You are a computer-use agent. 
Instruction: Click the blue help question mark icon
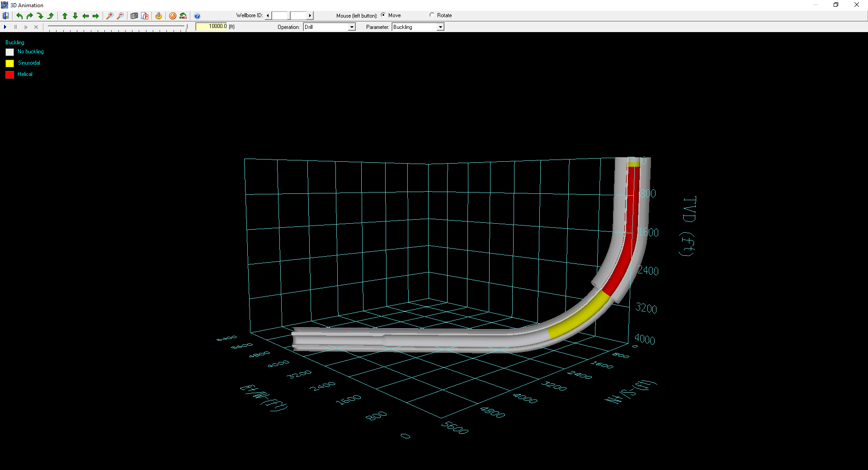click(197, 16)
